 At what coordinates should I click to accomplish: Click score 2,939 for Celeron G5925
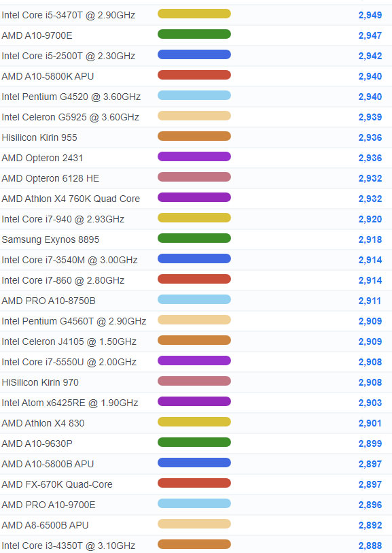[x=370, y=117]
